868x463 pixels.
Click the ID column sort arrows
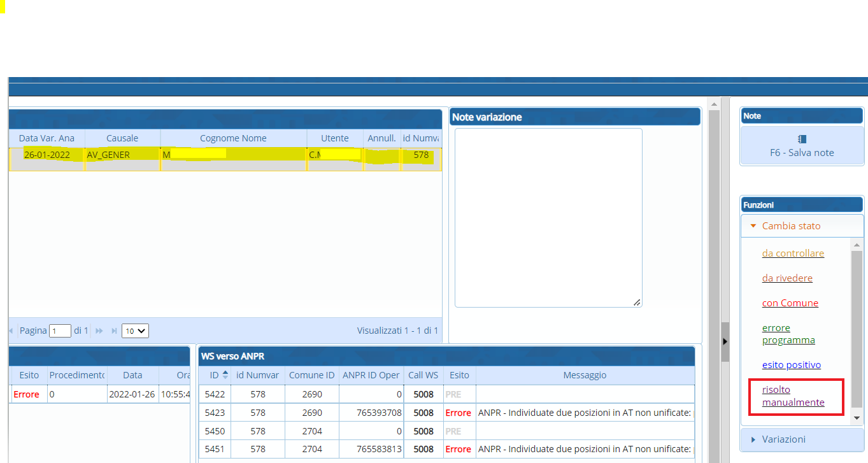[x=225, y=375]
